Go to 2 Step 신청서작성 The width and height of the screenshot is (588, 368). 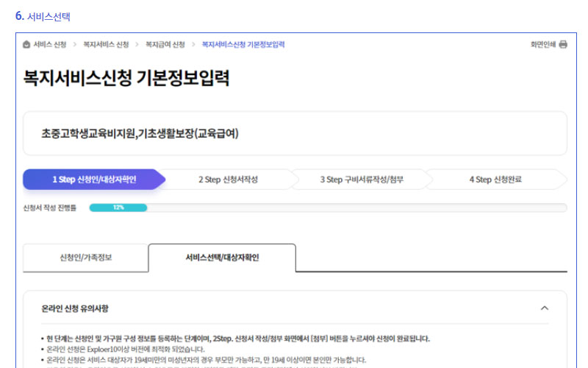coord(228,180)
